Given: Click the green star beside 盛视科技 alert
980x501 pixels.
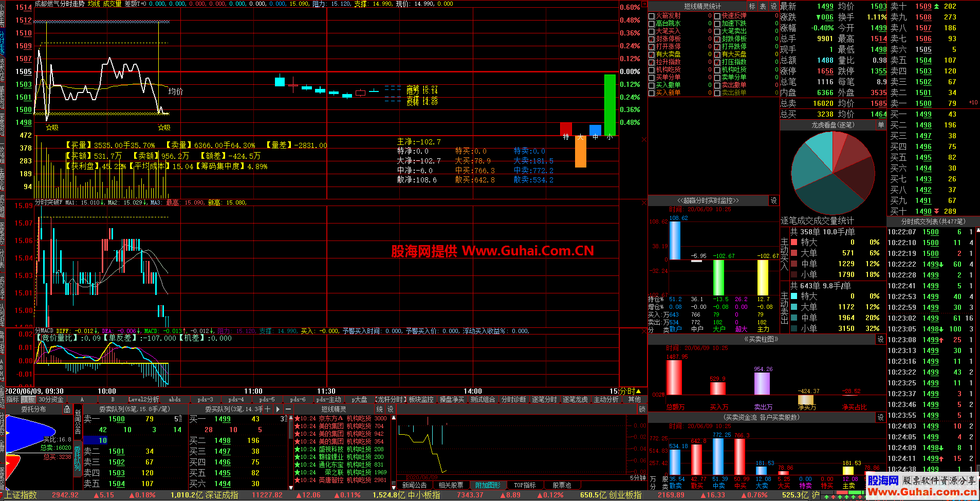Looking at the screenshot, I should click(x=297, y=450).
